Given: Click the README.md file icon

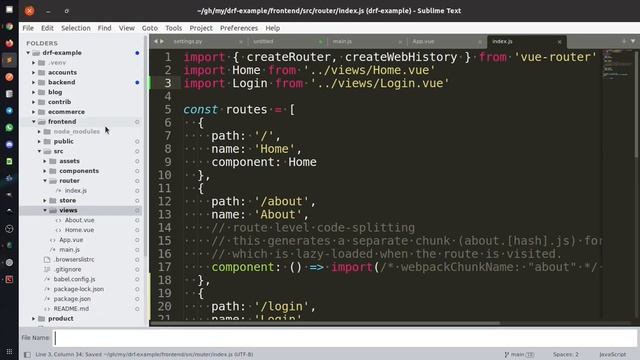Looking at the screenshot, I should tap(47, 309).
